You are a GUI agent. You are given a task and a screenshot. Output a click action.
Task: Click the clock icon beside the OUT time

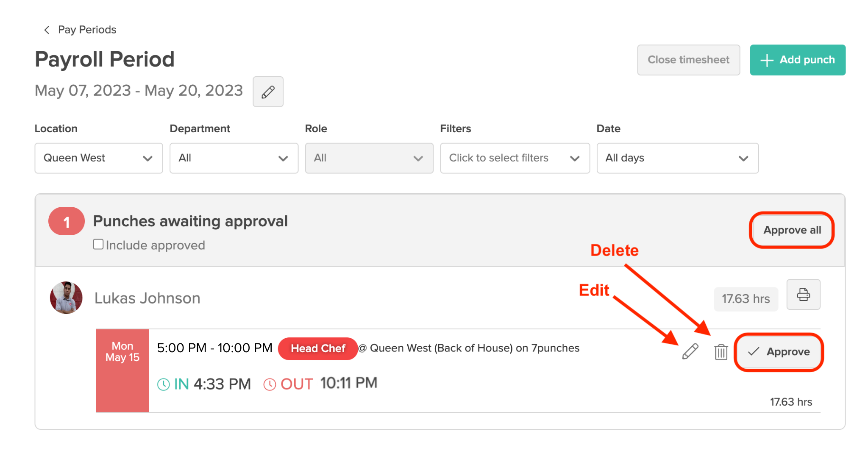point(270,384)
